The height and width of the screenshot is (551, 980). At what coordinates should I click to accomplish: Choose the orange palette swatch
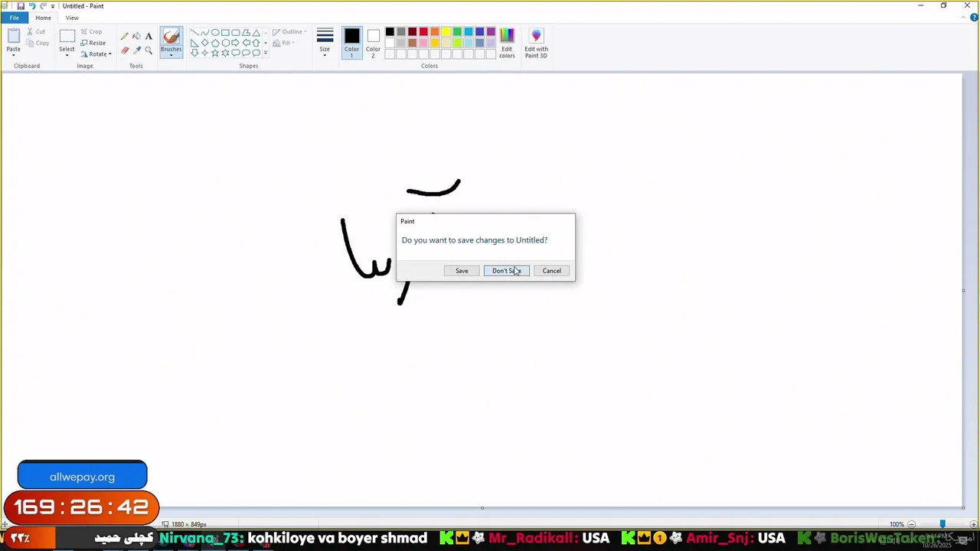pyautogui.click(x=435, y=31)
